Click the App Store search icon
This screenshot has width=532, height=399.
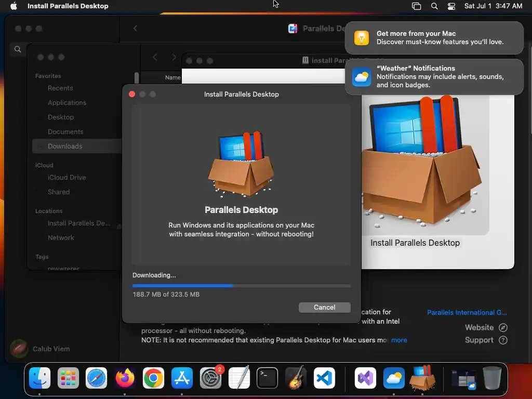coord(18,49)
